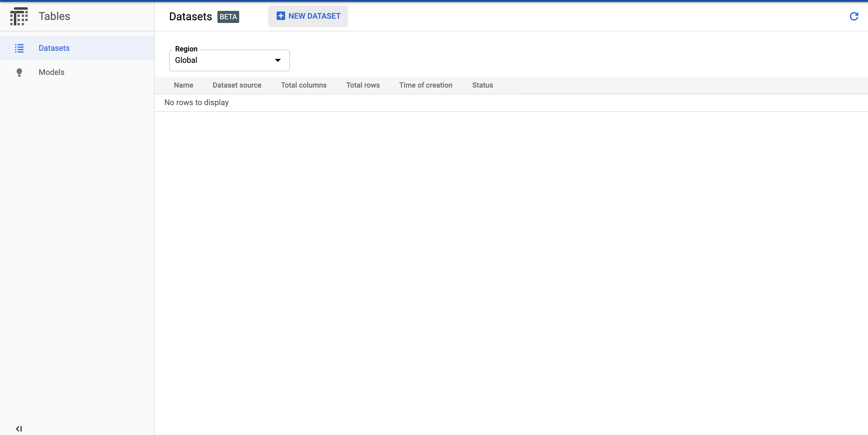Create a new dataset
Image resolution: width=868 pixels, height=435 pixels.
click(x=308, y=16)
